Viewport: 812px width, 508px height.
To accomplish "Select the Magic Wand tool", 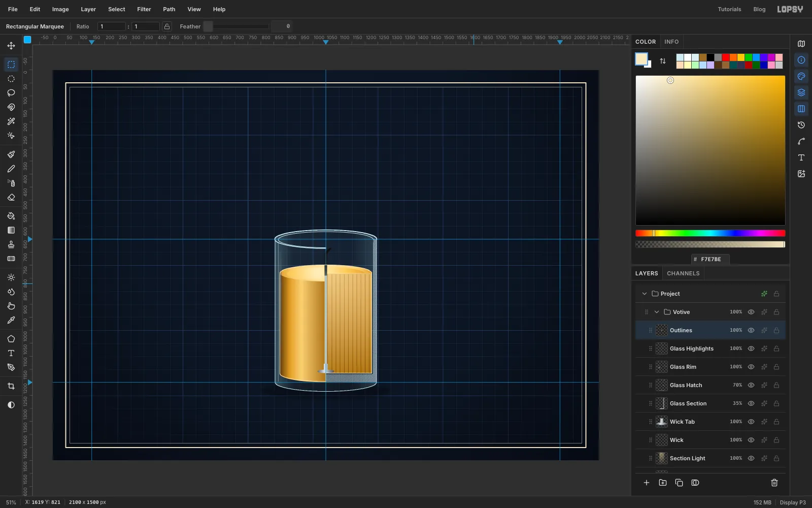I will (x=11, y=121).
